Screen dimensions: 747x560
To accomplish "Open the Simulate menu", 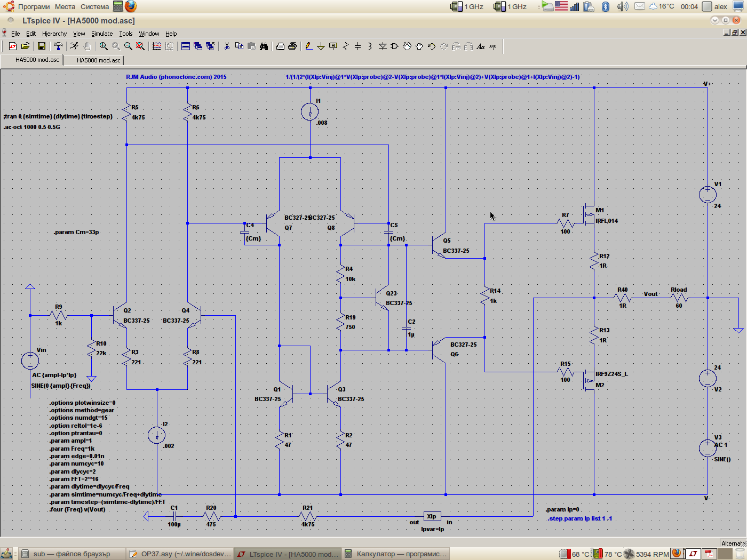I will (102, 34).
